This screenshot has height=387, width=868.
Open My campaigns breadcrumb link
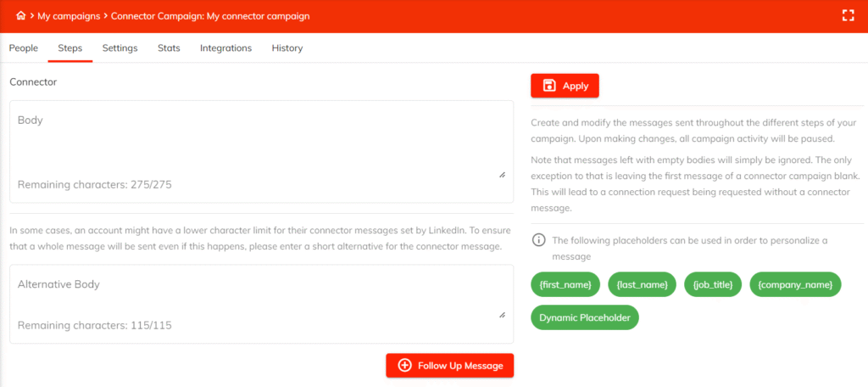pyautogui.click(x=68, y=16)
